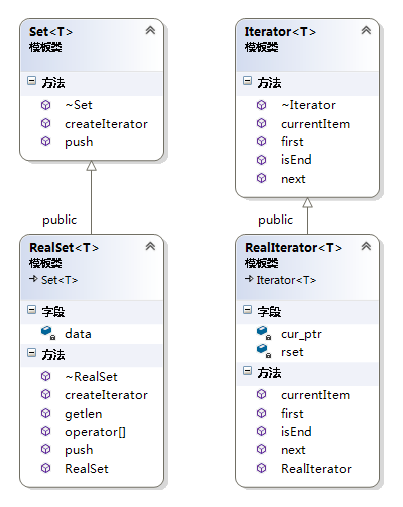403x507 pixels.
Task: Collapse the 字段 section in RealIterator<T>
Action: point(247,310)
